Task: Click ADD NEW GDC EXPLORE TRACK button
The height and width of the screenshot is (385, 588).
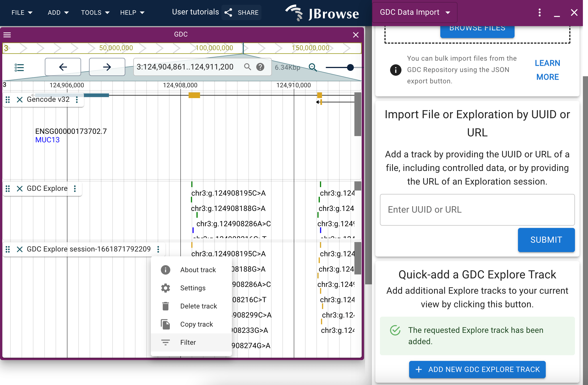Action: pyautogui.click(x=477, y=369)
